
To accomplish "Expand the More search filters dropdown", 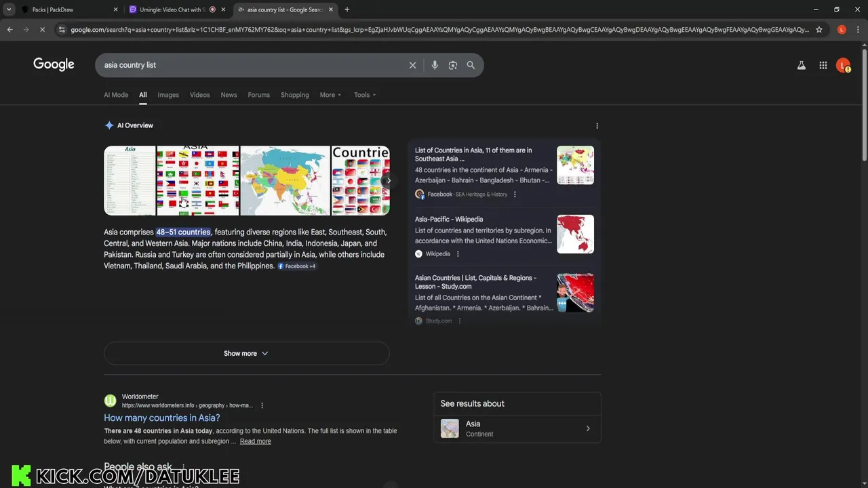I will [x=330, y=95].
